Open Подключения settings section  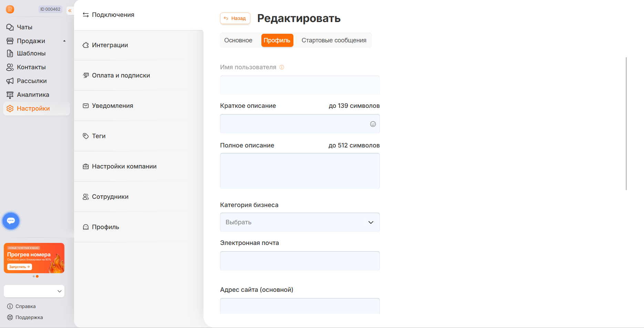coord(139,15)
